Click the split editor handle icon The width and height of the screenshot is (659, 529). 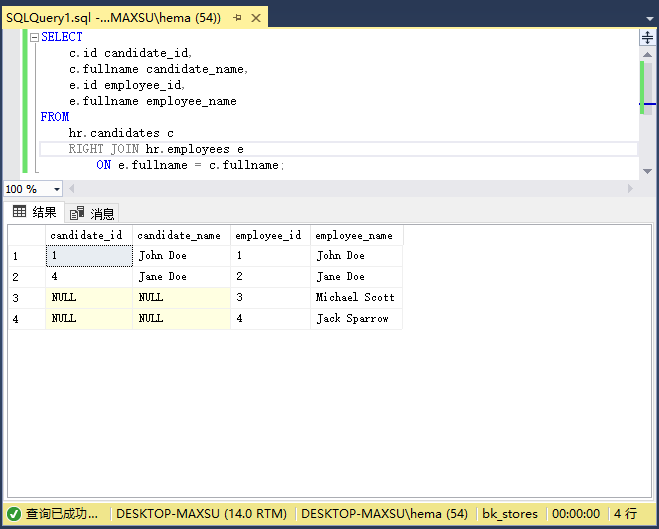click(x=647, y=37)
